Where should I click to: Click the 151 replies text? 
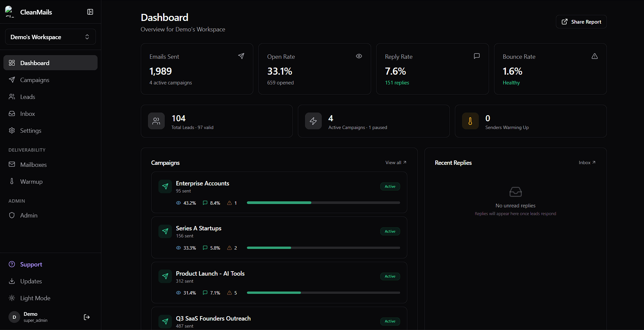click(397, 83)
